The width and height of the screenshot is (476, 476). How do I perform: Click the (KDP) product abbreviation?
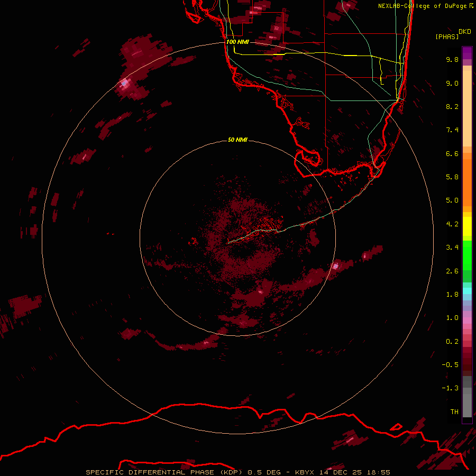tap(231, 472)
